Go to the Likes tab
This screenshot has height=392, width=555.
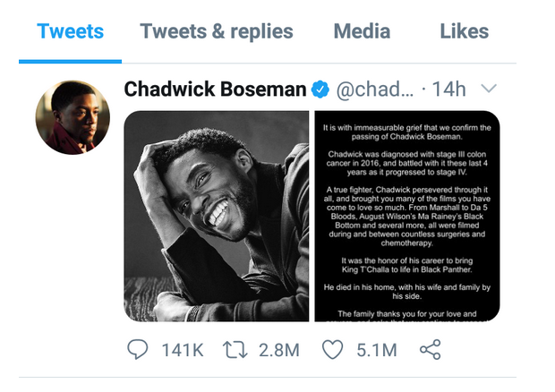tap(464, 31)
